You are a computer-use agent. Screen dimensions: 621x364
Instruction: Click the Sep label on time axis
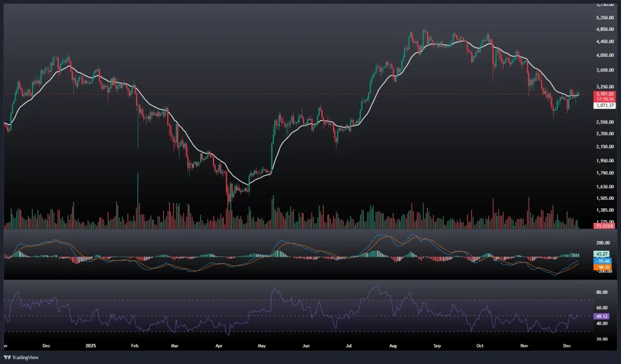coord(438,345)
